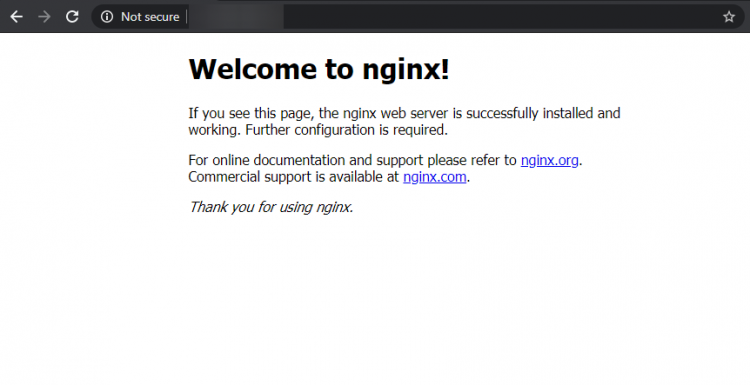
Task: Open site info via circled-i icon
Action: [107, 17]
